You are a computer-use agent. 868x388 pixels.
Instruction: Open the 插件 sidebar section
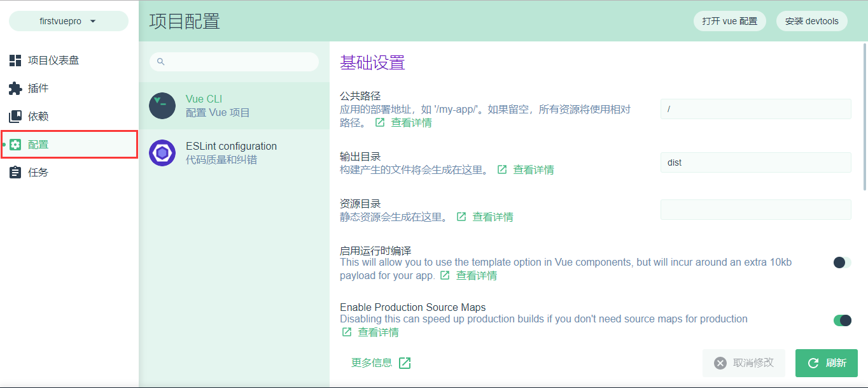(x=69, y=89)
